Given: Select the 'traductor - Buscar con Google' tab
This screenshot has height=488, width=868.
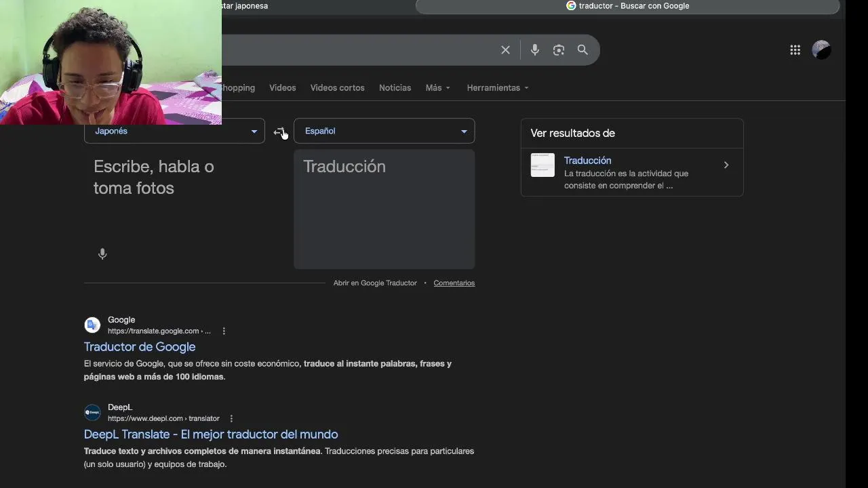Looking at the screenshot, I should tap(627, 6).
